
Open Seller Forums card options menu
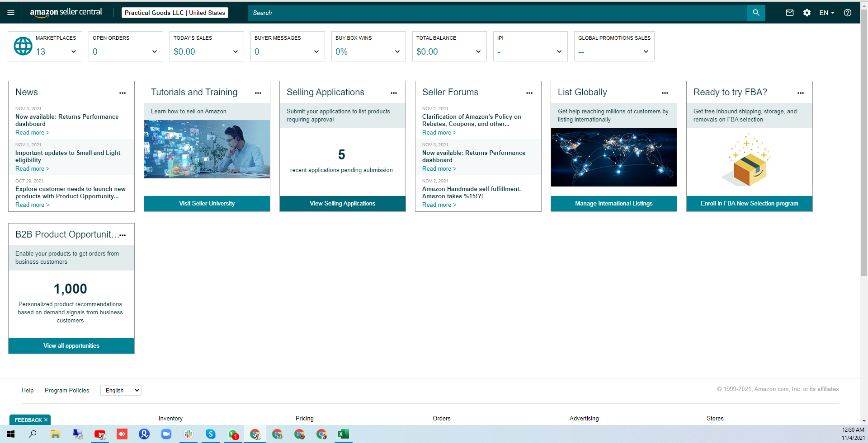click(529, 93)
